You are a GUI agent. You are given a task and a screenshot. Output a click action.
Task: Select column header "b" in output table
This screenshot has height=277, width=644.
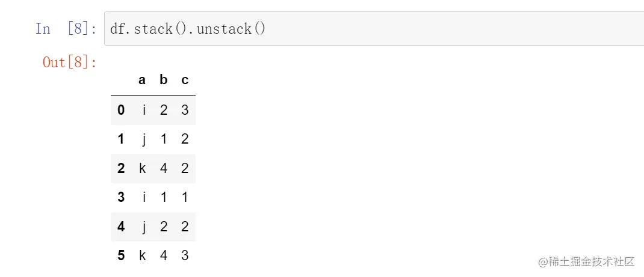click(164, 80)
